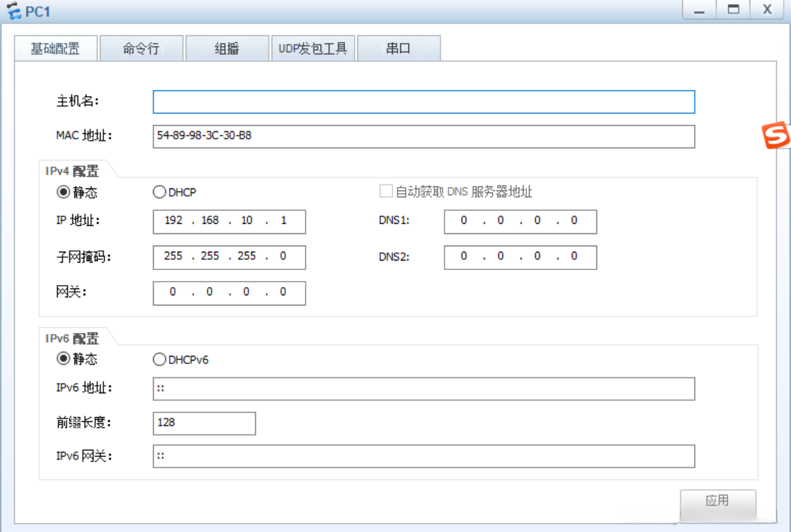Open the 命令行 tab
The width and height of the screenshot is (791, 532).
click(142, 48)
